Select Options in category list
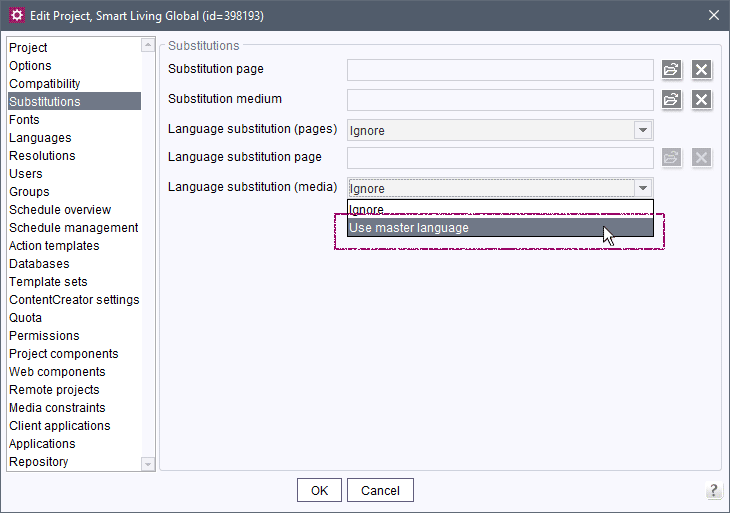This screenshot has height=513, width=730. tap(74, 66)
